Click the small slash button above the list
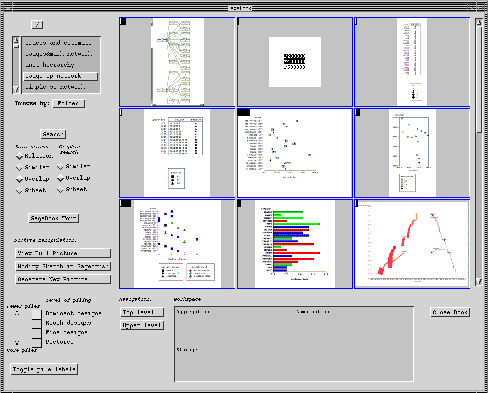488x393 pixels. coord(37,24)
